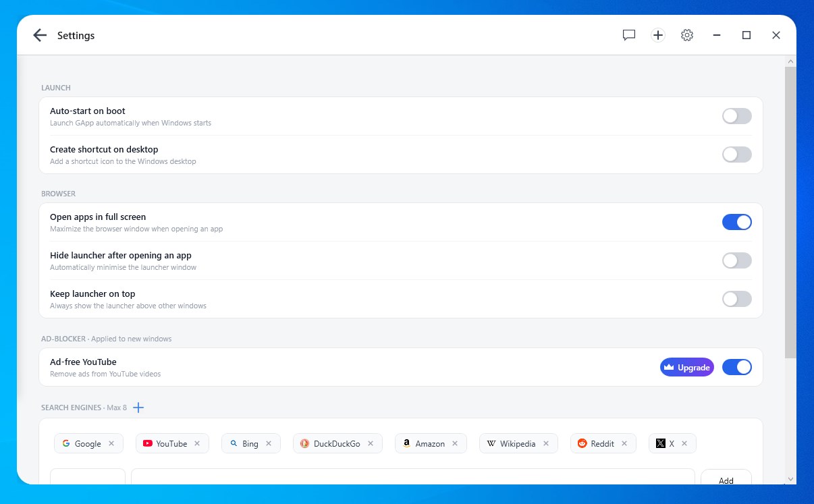This screenshot has height=504, width=814.
Task: Click the Keep launcher on top label
Action: click(92, 293)
